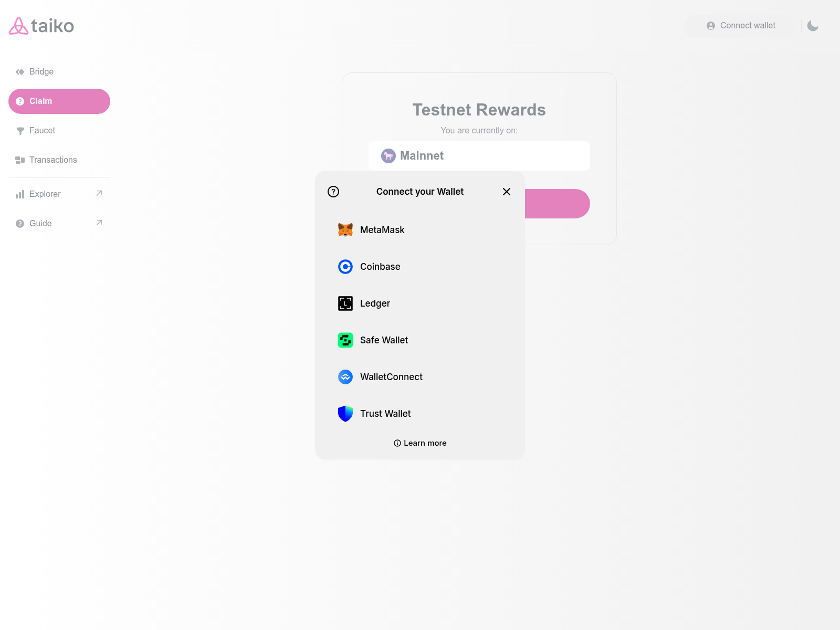Click the help question-mark icon in wallet dialog
Image resolution: width=840 pixels, height=630 pixels.
(333, 192)
